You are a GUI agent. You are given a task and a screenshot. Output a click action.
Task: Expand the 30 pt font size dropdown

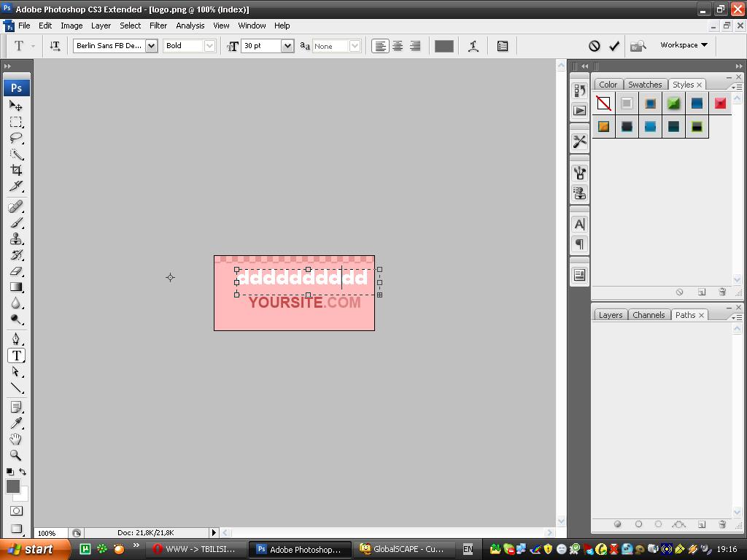(287, 46)
